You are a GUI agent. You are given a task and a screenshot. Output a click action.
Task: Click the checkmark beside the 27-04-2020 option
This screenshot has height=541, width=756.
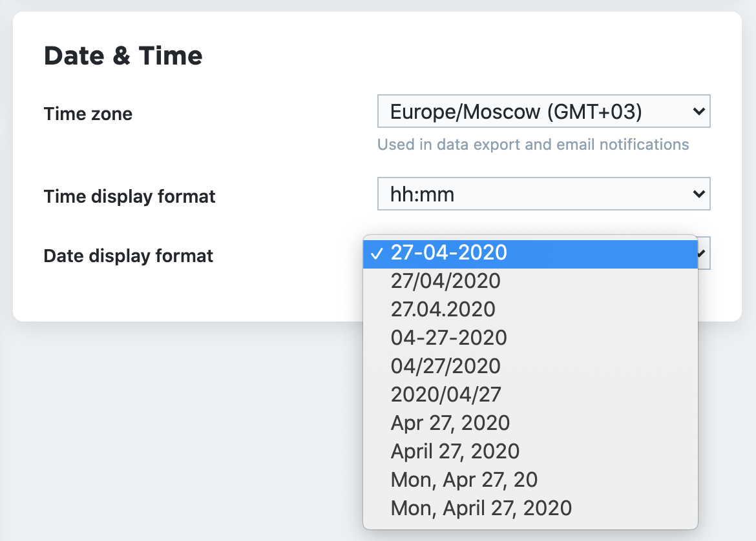tap(377, 254)
